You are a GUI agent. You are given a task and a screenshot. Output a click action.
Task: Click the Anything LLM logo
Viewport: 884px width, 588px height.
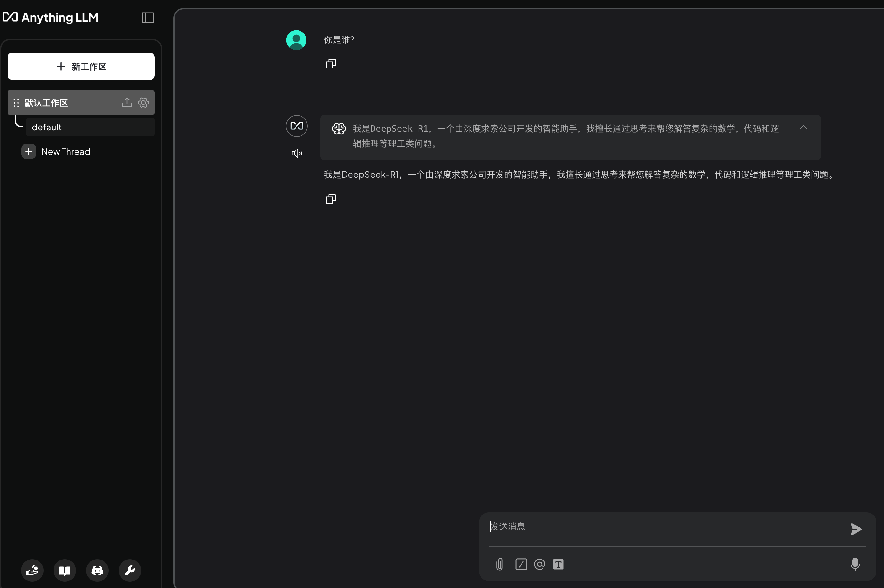pos(51,17)
